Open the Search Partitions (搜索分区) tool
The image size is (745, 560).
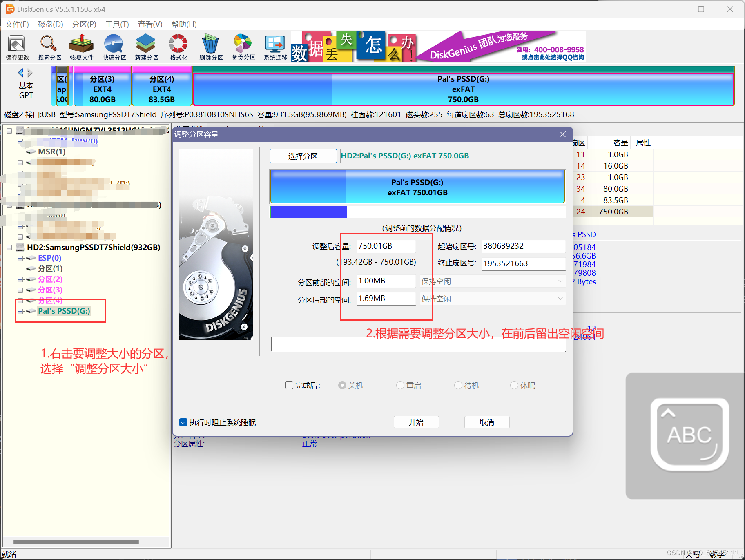click(x=49, y=47)
